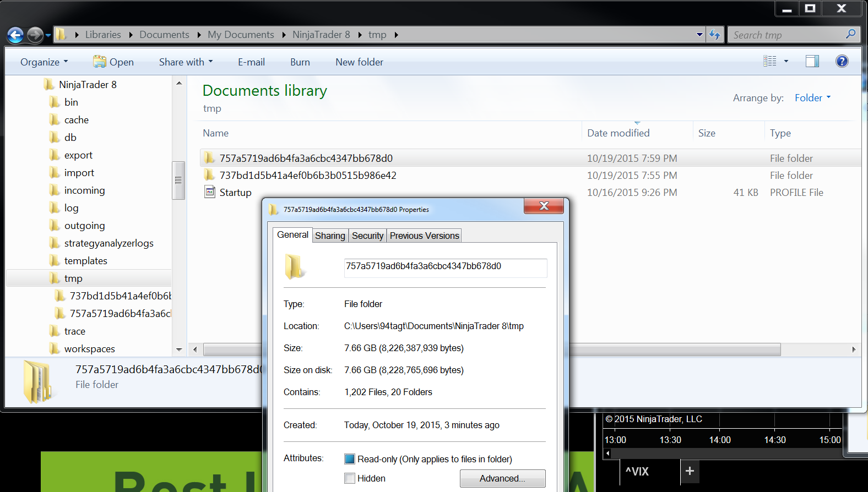This screenshot has height=492, width=868.
Task: Click the folder name field in Properties
Action: [446, 267]
